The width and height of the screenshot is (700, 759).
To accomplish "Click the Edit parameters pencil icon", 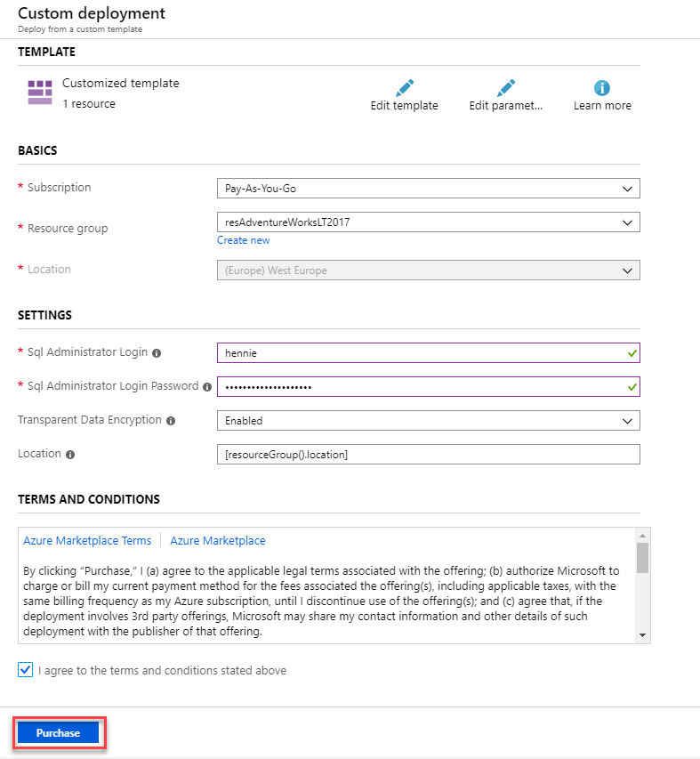I will 505,87.
